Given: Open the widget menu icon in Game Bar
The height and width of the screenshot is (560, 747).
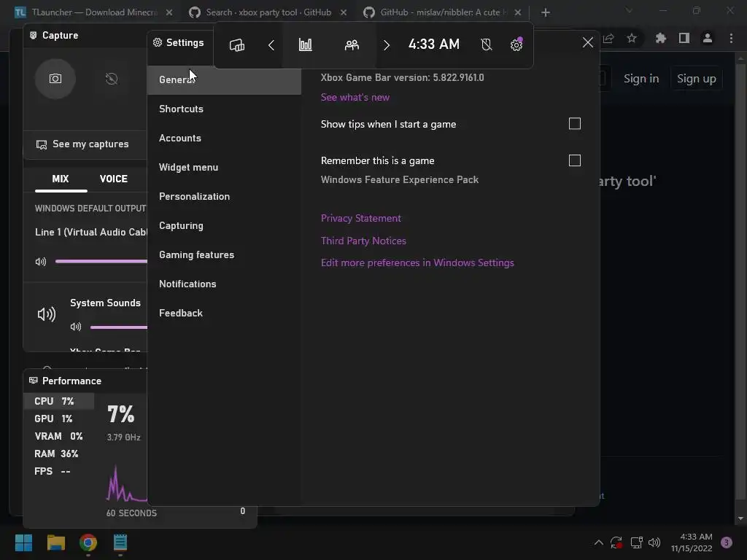Looking at the screenshot, I should click(237, 44).
